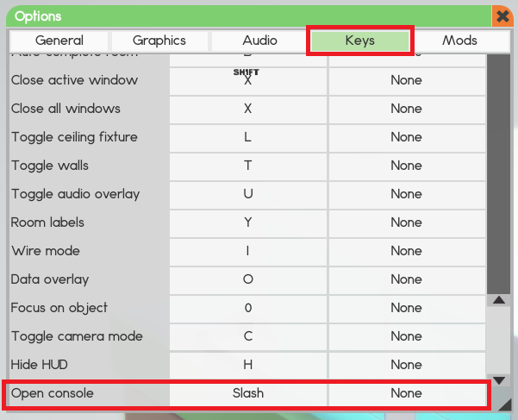Set secondary key for Open console
Screen dimensions: 518x420
pyautogui.click(x=406, y=393)
